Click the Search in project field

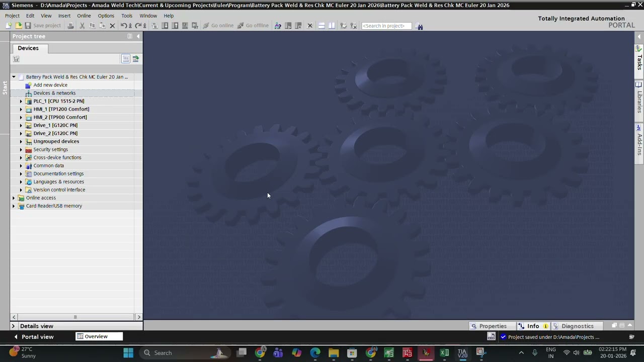click(x=386, y=26)
